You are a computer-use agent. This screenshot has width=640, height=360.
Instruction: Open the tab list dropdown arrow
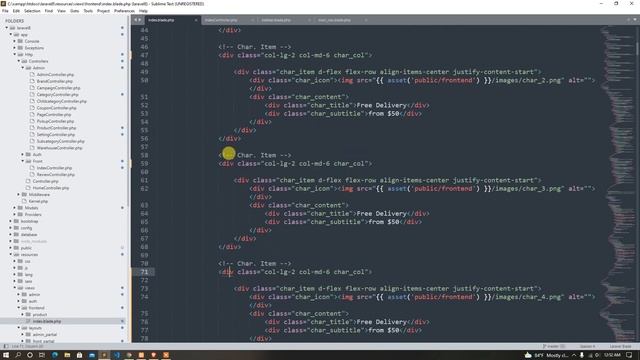(635, 20)
